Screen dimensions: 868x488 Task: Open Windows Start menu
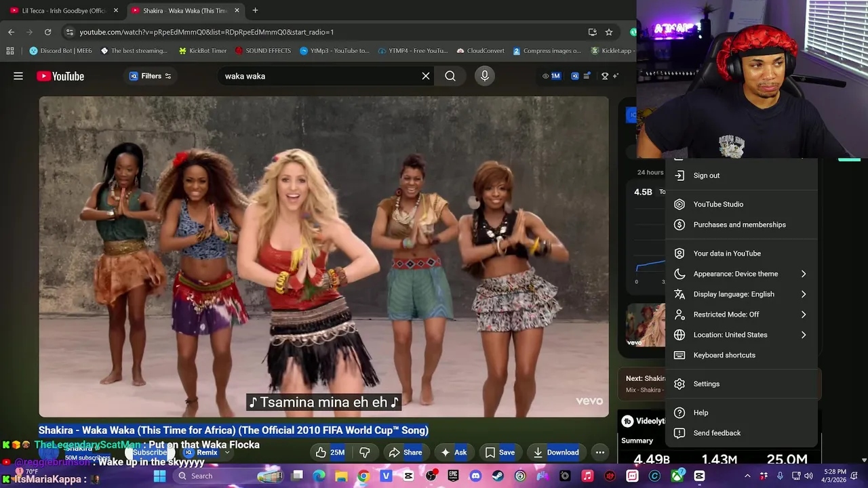159,476
